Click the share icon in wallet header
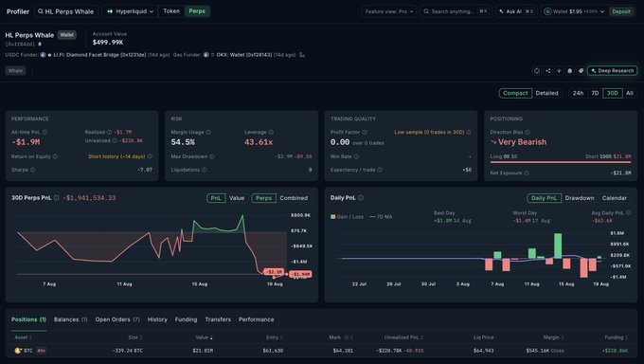This screenshot has width=644, height=364. point(548,71)
